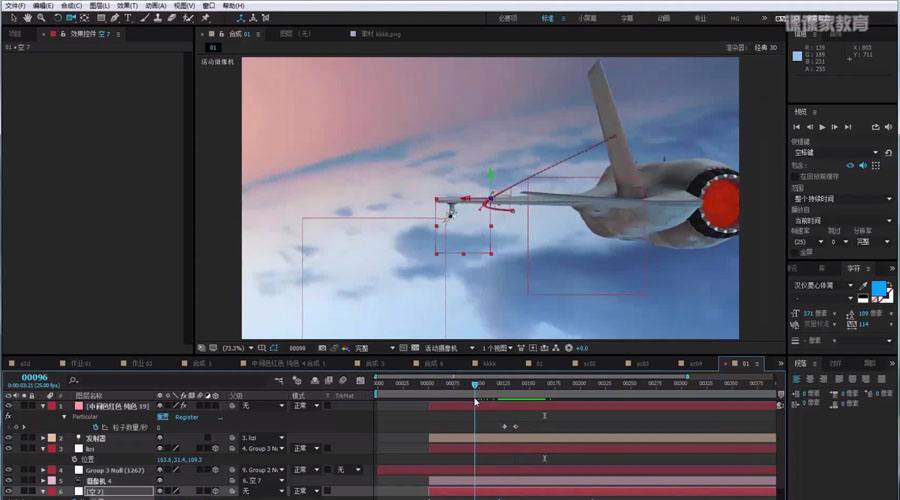Viewport: 900px width, 500px height.
Task: Jump to first frame in Preview panel
Action: (799, 127)
